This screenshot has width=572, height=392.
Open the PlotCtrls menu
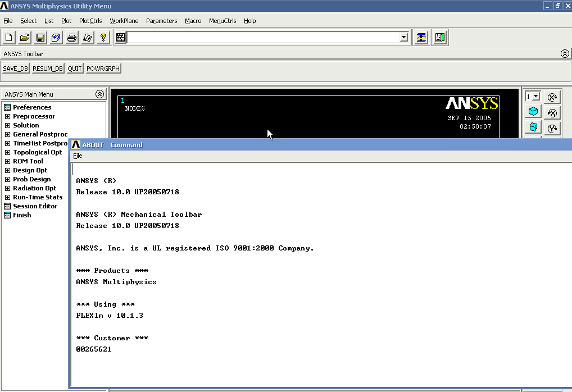coord(90,21)
